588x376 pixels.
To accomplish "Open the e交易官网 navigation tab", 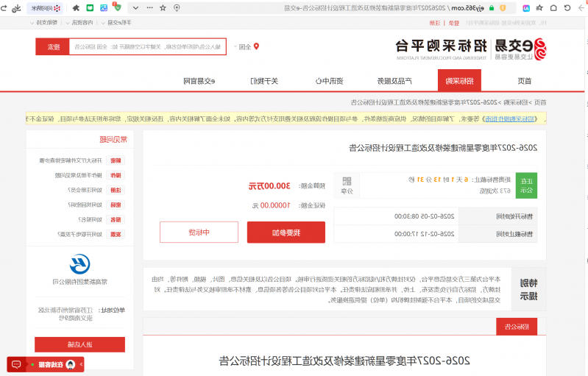I will click(x=199, y=81).
